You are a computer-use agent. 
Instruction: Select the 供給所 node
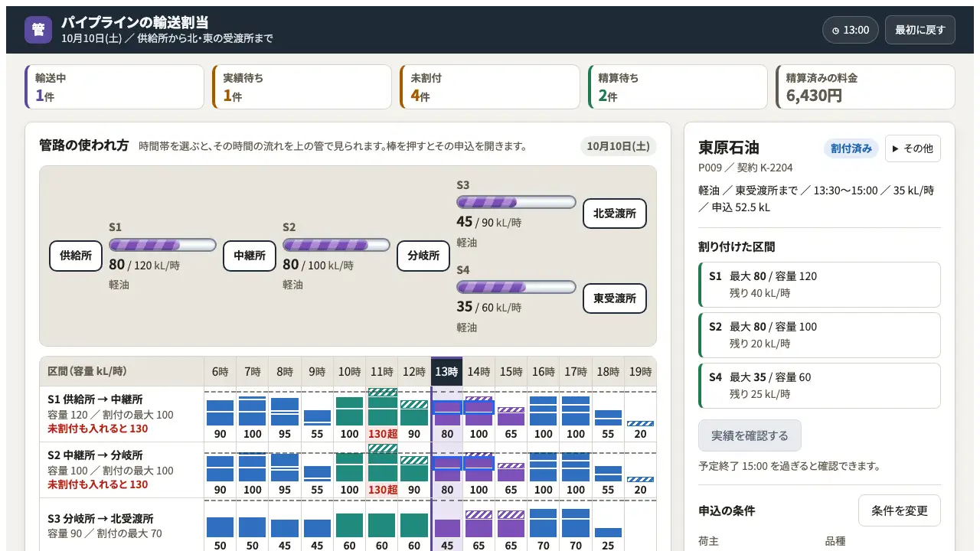point(76,256)
